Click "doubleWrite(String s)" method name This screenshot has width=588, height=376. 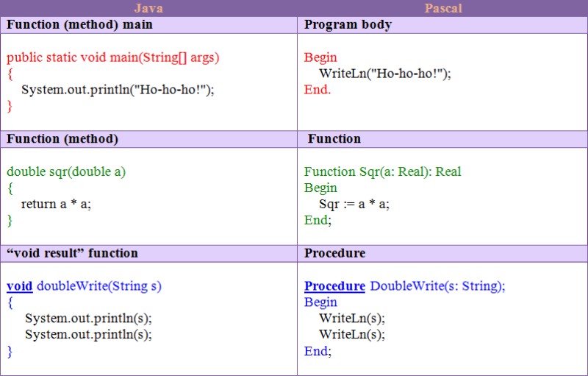[99, 285]
